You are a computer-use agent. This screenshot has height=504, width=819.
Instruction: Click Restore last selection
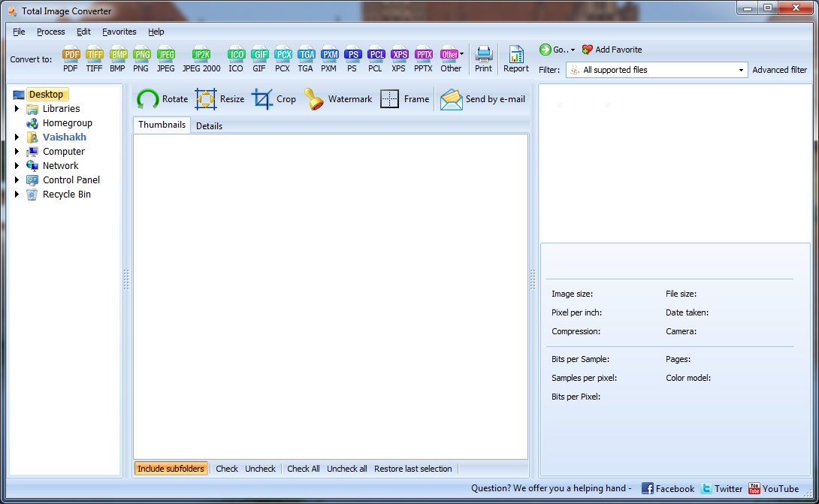413,469
